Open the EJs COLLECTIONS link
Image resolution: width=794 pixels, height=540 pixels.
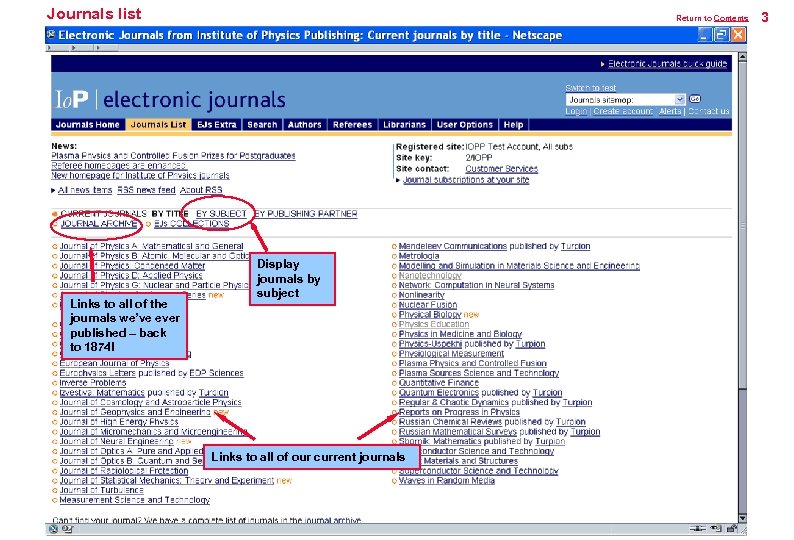point(192,223)
